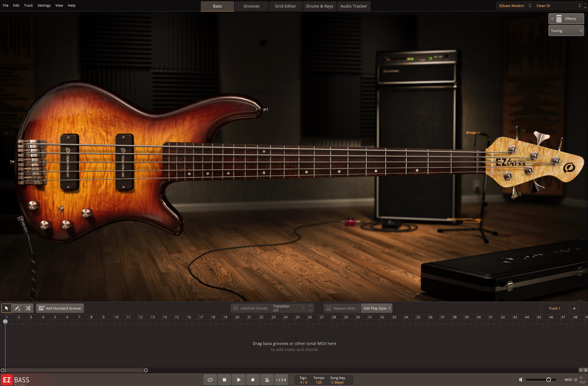Switch to the Grid Editor tab
Viewport: 588px width, 386px height.
coord(286,6)
